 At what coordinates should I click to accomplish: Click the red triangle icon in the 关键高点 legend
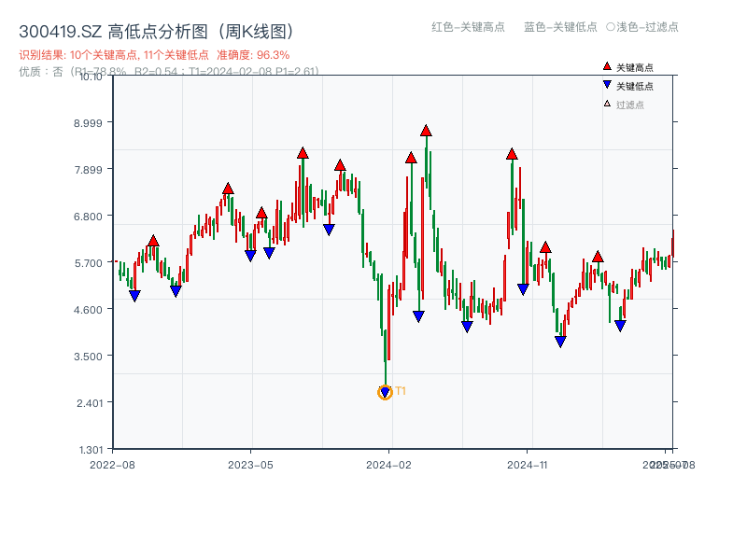coord(607,66)
